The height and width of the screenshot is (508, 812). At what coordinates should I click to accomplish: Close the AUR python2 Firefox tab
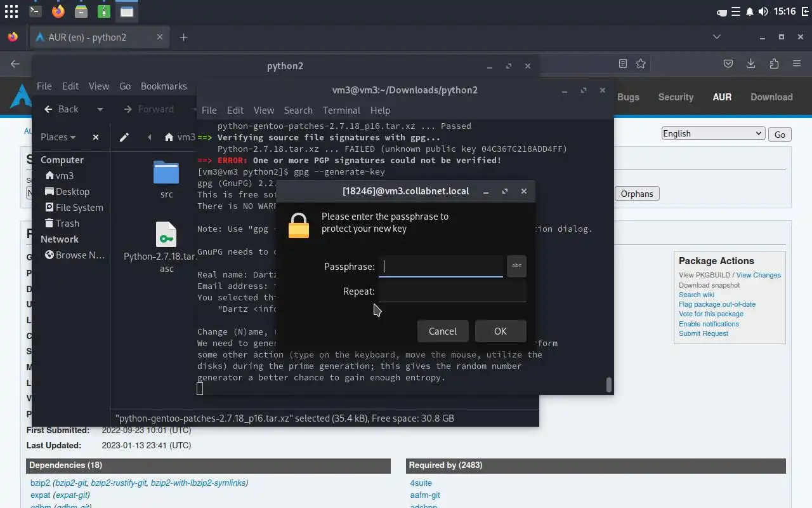click(160, 37)
